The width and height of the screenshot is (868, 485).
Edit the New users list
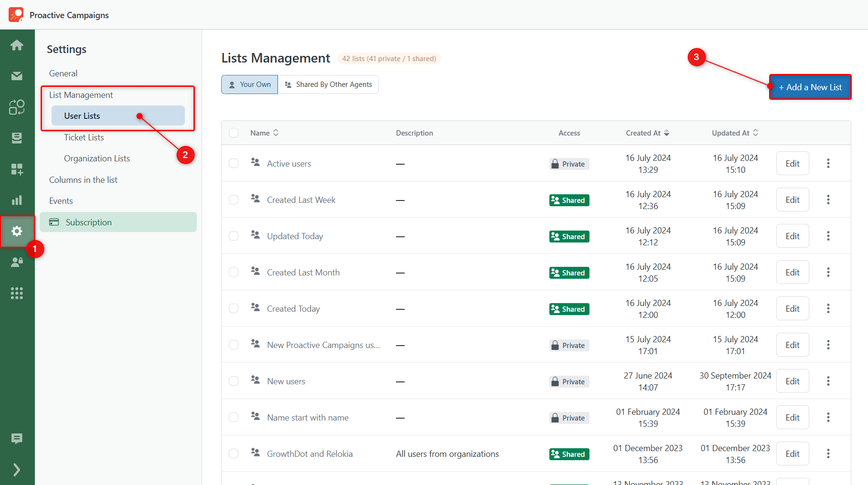coord(793,381)
